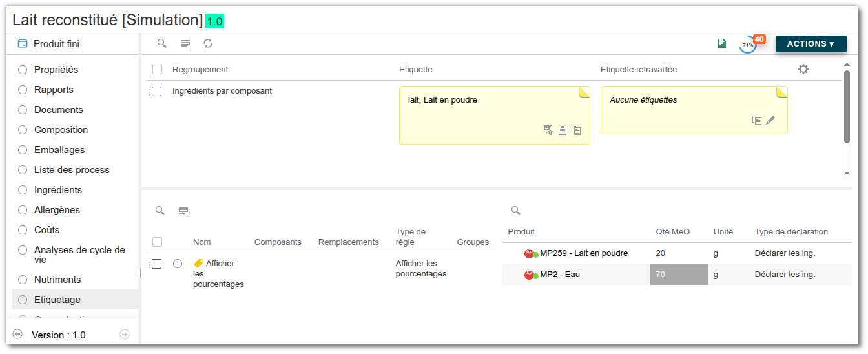Check the Ingrédients par composant checkbox
Viewport: 868px width, 354px height.
pos(156,92)
